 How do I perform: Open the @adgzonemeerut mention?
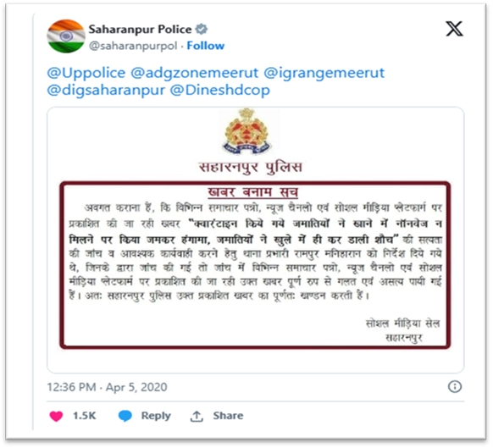tap(194, 73)
